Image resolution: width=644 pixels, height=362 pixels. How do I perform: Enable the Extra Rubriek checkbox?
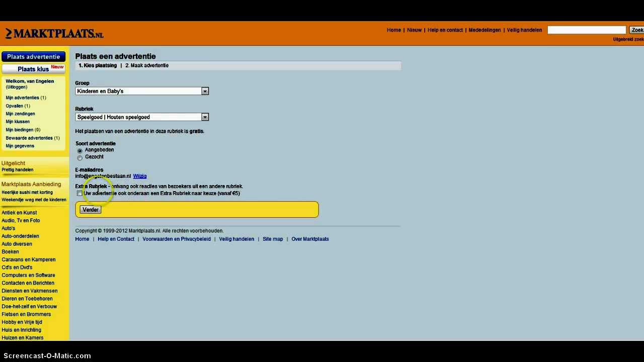(x=79, y=194)
